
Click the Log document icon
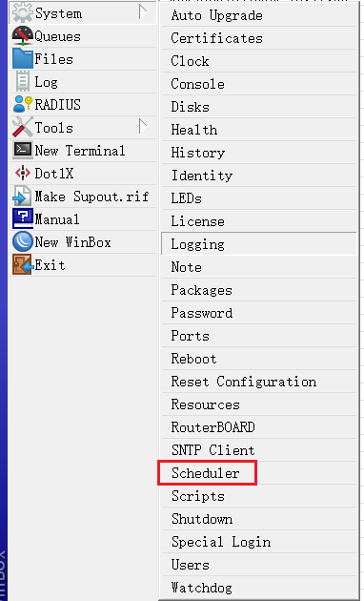click(x=23, y=82)
